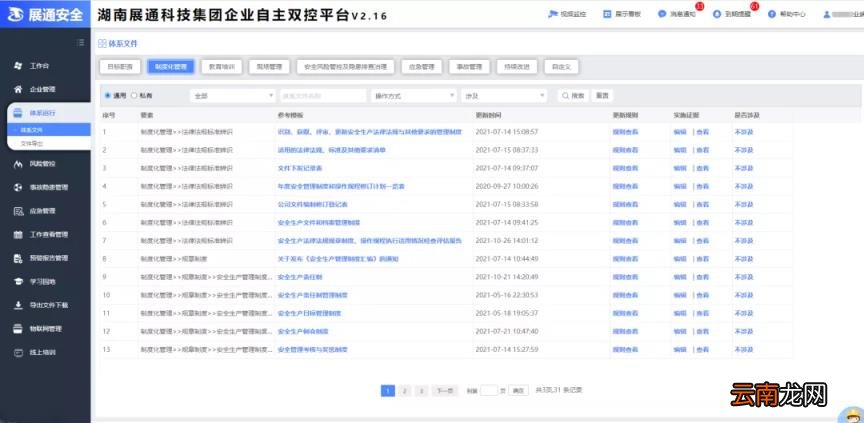Click the 物联网管理 sidebar icon
864x423 pixels.
pyautogui.click(x=18, y=329)
